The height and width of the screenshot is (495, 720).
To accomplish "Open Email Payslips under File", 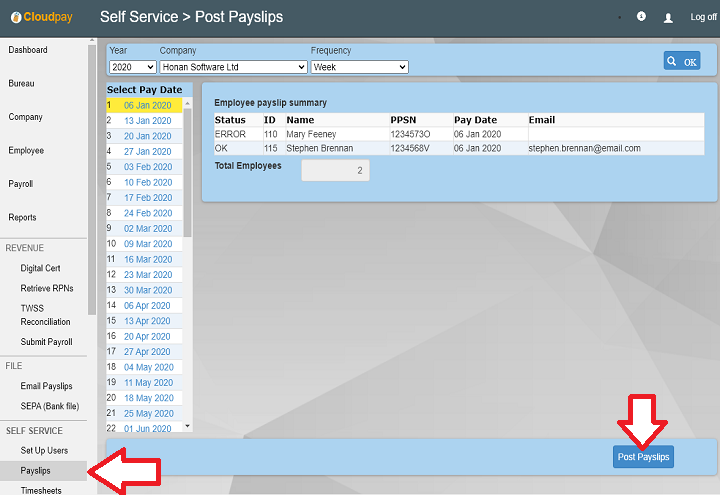I will (x=46, y=386).
